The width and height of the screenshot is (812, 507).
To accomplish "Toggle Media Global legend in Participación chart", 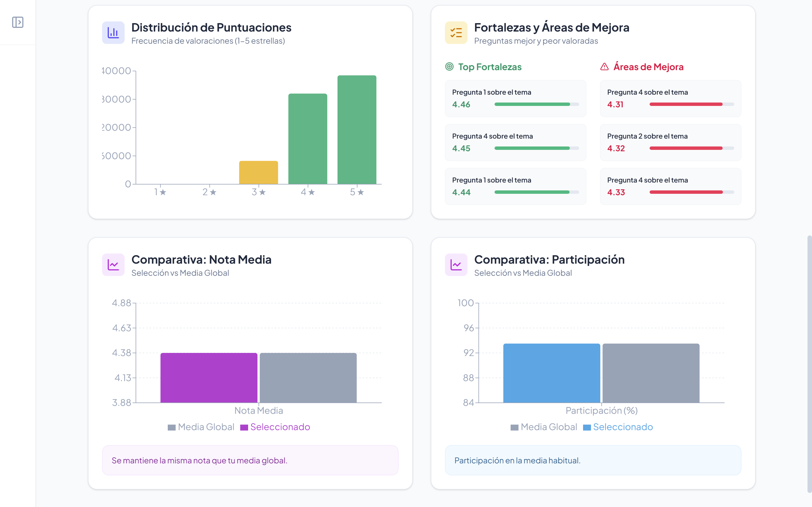I will click(544, 427).
